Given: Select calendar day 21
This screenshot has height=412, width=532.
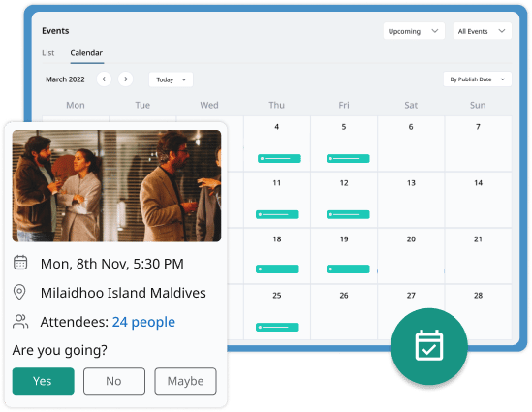Looking at the screenshot, I should (x=478, y=256).
